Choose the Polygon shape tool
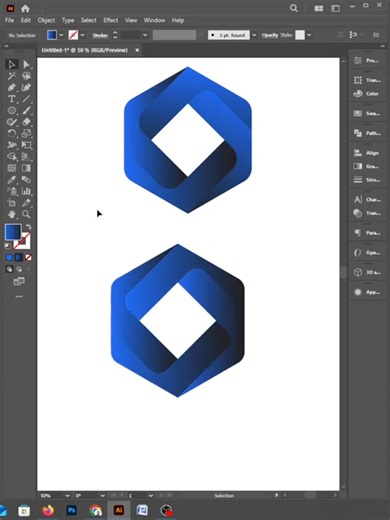390x520 pixels. click(12, 110)
